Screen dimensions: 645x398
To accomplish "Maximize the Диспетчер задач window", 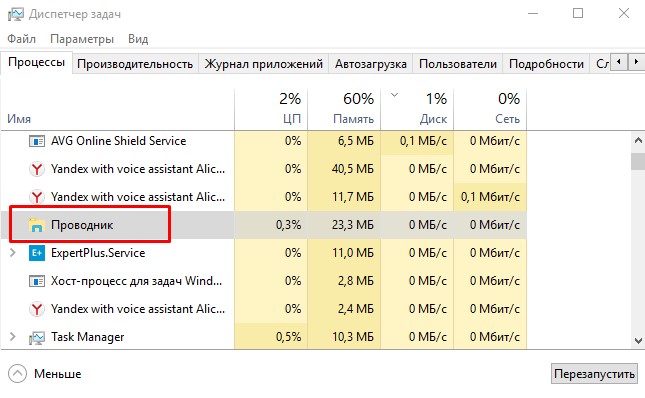I will point(578,13).
